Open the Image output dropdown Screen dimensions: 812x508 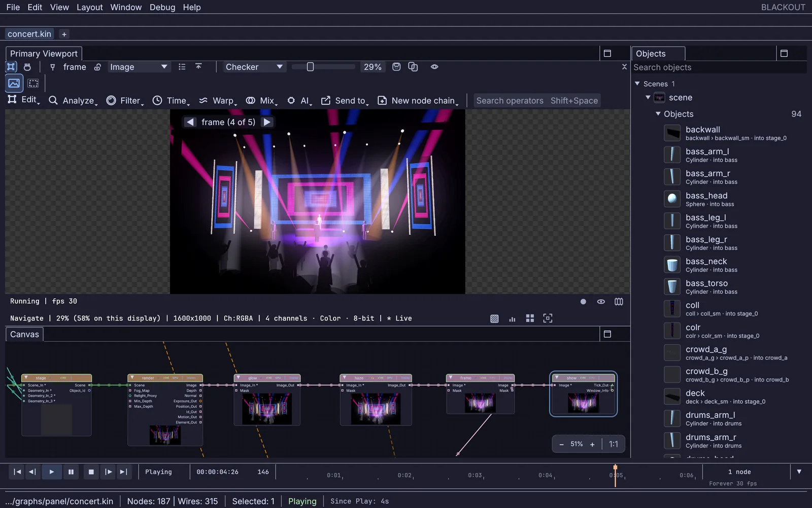tap(139, 67)
